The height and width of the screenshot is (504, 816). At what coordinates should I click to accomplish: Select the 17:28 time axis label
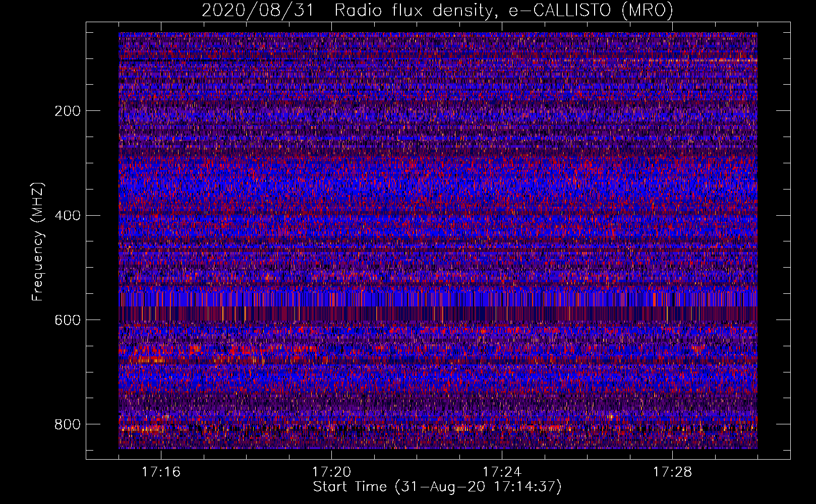(x=672, y=472)
